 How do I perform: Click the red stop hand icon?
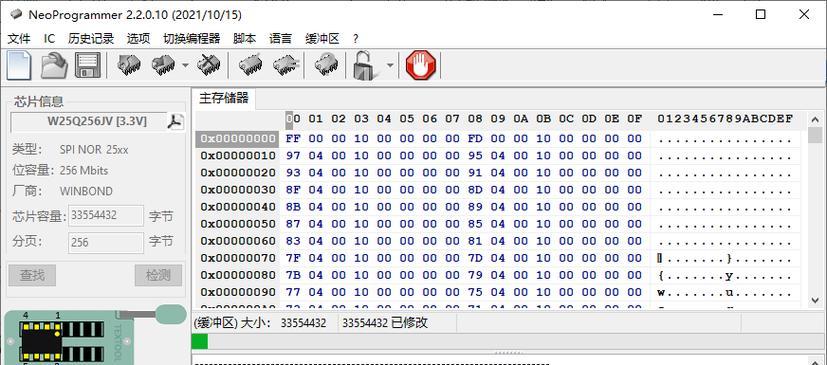(420, 65)
